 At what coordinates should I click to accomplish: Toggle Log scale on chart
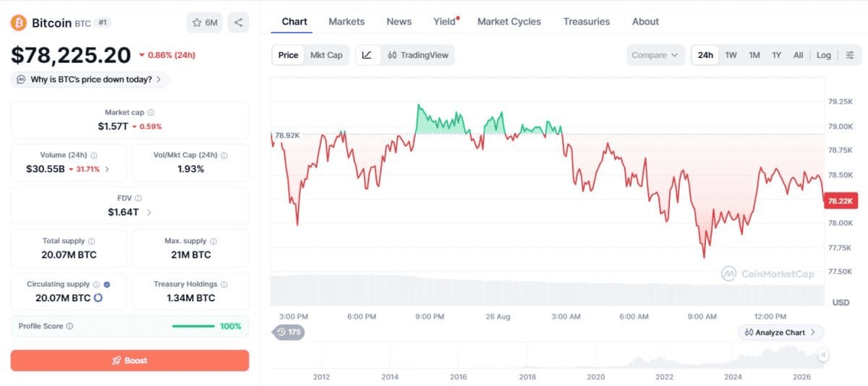[x=824, y=55]
